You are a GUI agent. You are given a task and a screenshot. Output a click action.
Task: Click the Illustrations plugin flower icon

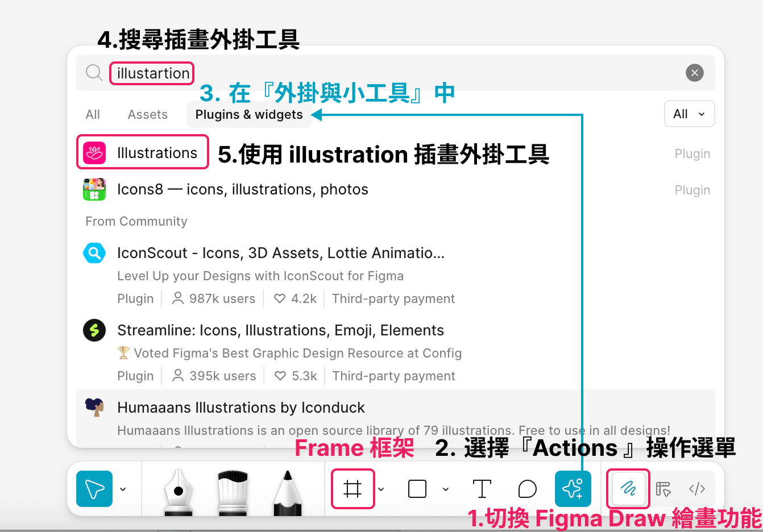click(x=94, y=152)
